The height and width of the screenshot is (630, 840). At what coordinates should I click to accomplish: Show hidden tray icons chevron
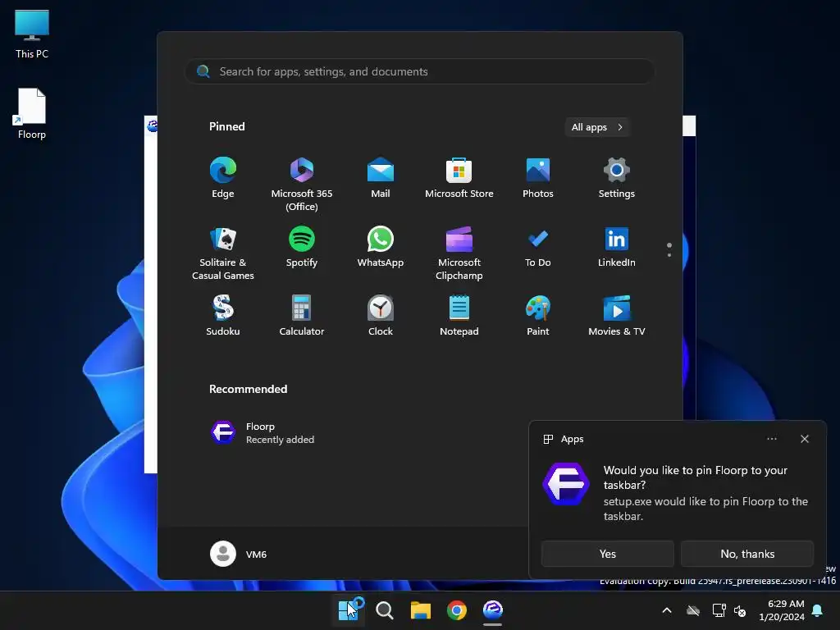pos(667,610)
